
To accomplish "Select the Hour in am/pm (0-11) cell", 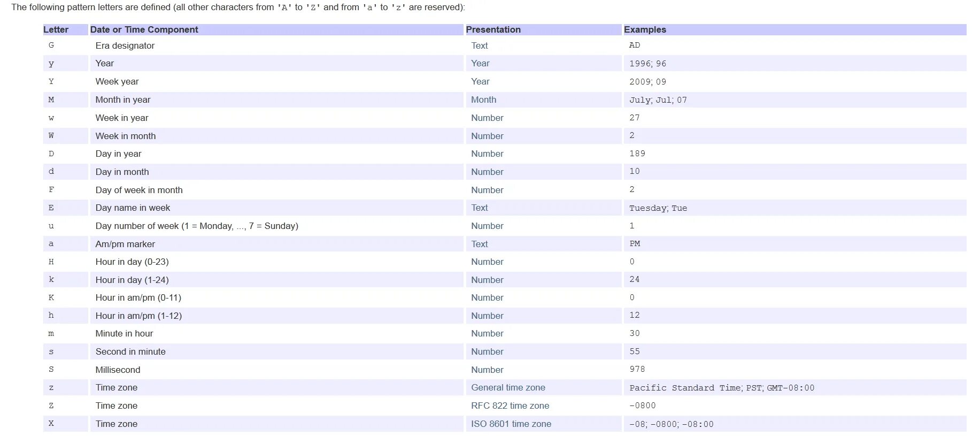I will tap(276, 297).
